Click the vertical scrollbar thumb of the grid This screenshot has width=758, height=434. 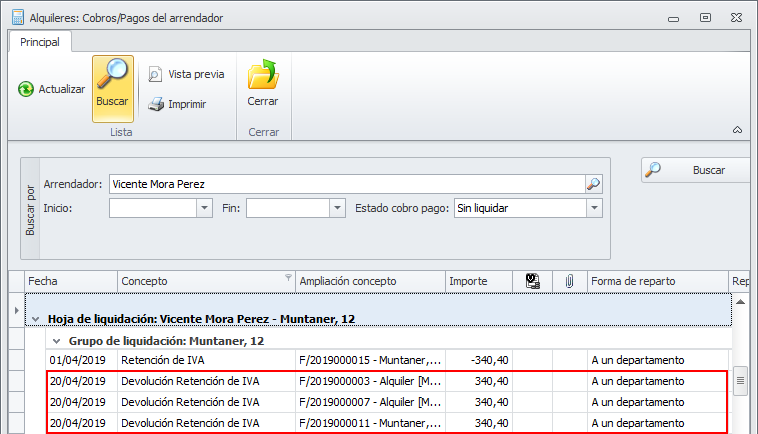pos(740,381)
